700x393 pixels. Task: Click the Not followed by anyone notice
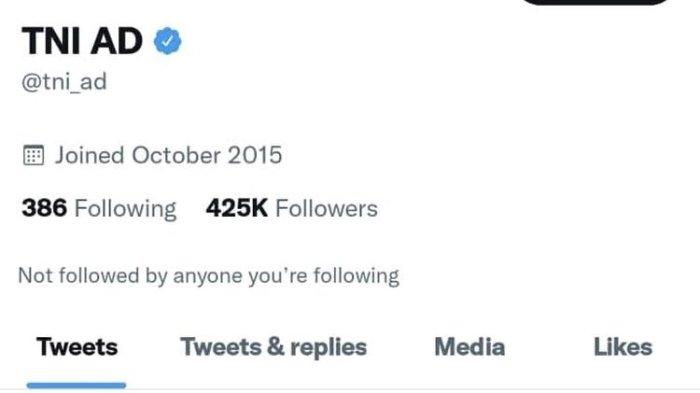pyautogui.click(x=208, y=276)
